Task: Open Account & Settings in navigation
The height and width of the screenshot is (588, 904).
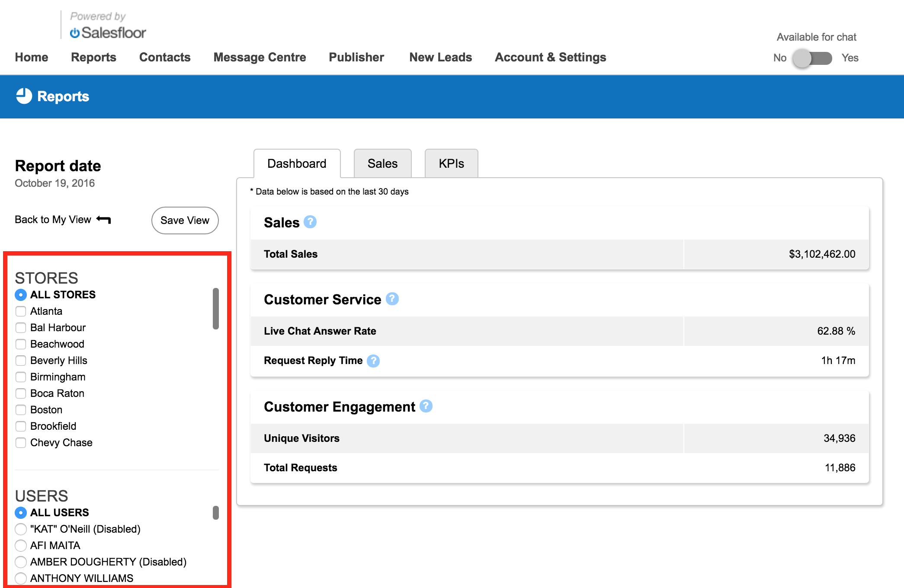Action: pos(550,57)
